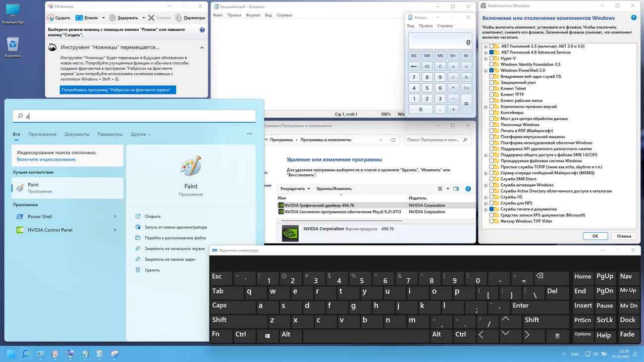Image resolution: width=644 pixels, height=362 pixels.
Task: Check Клиент TFTP checkbox
Action: pos(491,95)
